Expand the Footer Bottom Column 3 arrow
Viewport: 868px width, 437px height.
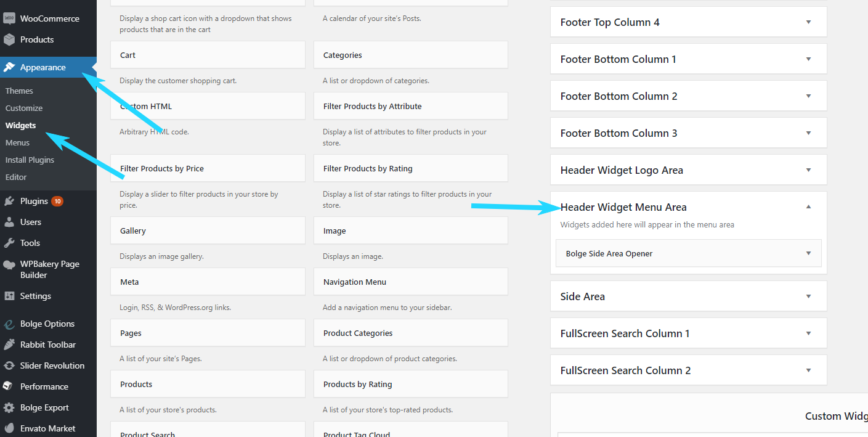(809, 133)
